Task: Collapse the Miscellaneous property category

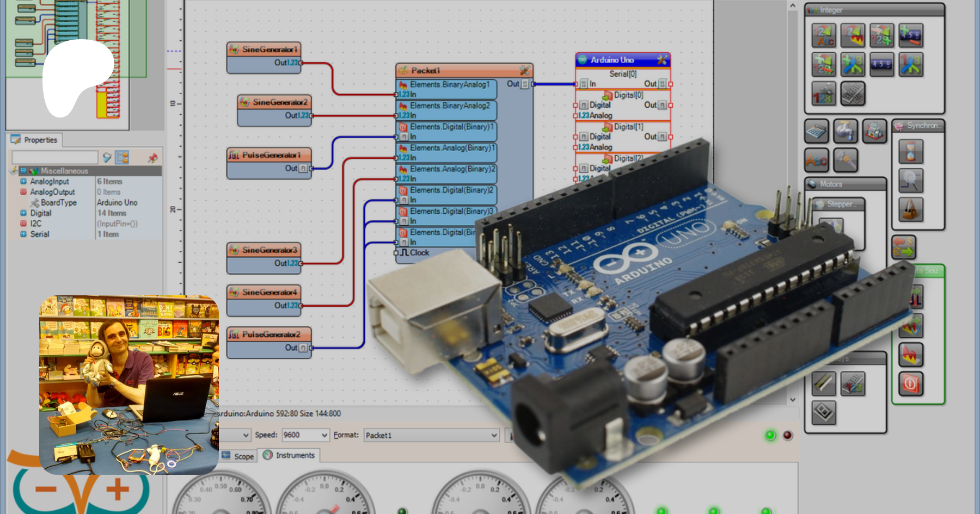Action: click(23, 171)
